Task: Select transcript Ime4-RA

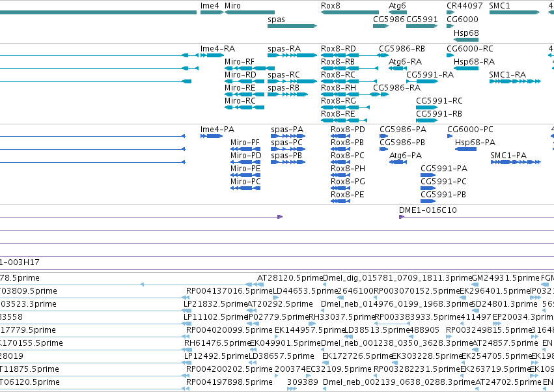Action: coord(217,49)
